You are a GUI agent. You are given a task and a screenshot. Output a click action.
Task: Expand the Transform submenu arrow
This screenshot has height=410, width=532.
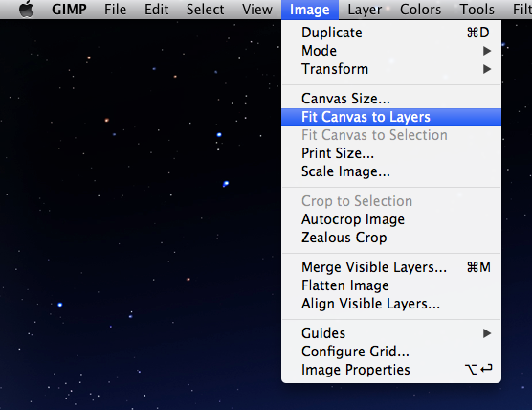487,69
